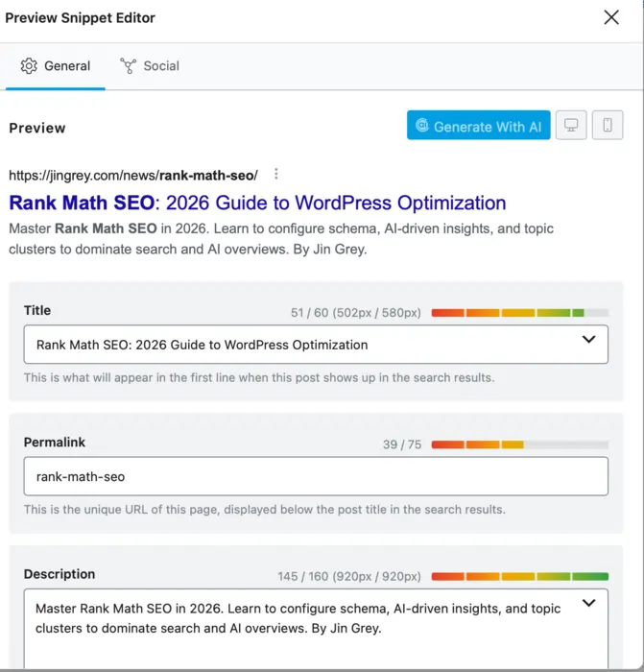This screenshot has height=672, width=644.
Task: Click the Title length progress bar
Action: click(x=519, y=313)
